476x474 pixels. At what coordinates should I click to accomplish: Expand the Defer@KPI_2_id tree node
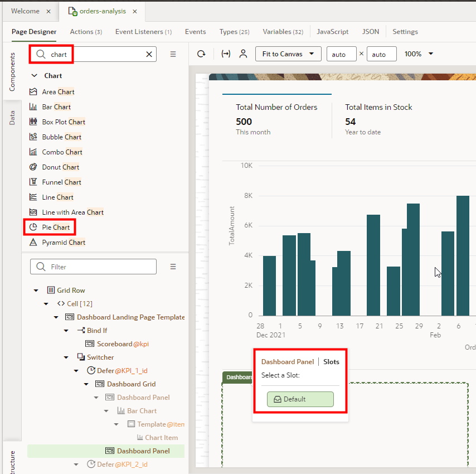76,464
